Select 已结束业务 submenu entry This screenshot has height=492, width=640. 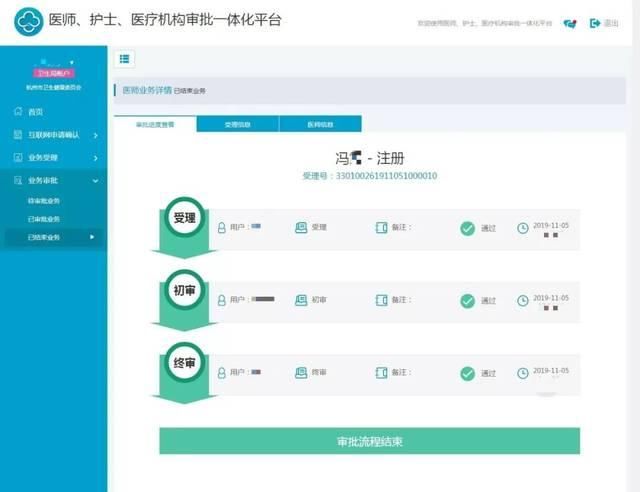(44, 237)
